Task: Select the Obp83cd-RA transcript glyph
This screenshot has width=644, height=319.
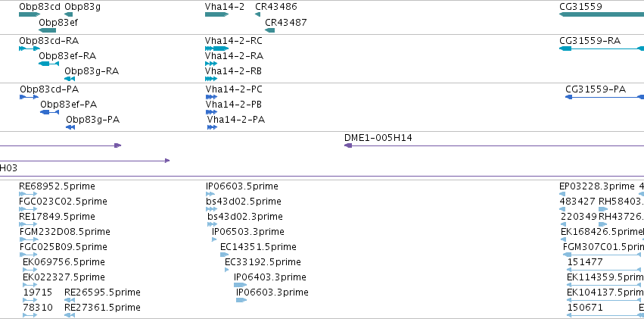Action: click(30, 48)
